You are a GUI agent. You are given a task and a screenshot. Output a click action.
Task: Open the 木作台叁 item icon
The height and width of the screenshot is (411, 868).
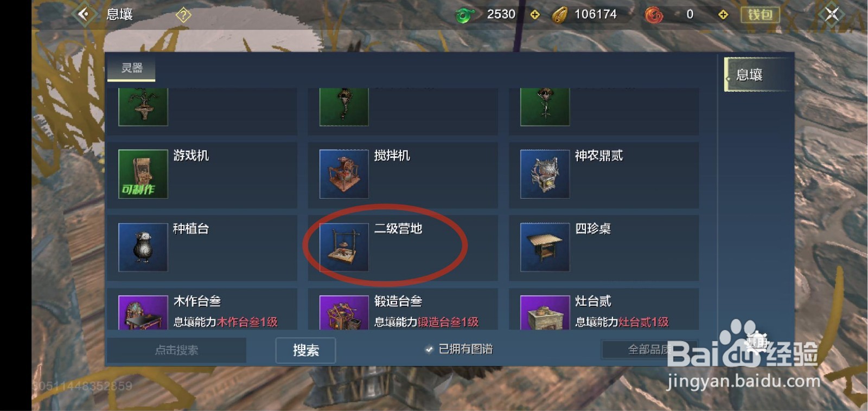143,313
